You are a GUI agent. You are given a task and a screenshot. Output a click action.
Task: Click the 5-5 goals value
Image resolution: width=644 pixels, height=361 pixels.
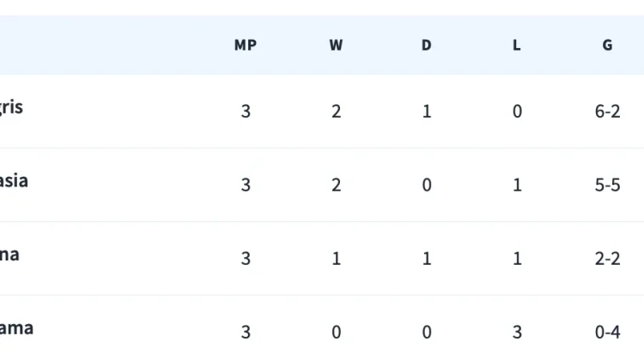coord(607,185)
